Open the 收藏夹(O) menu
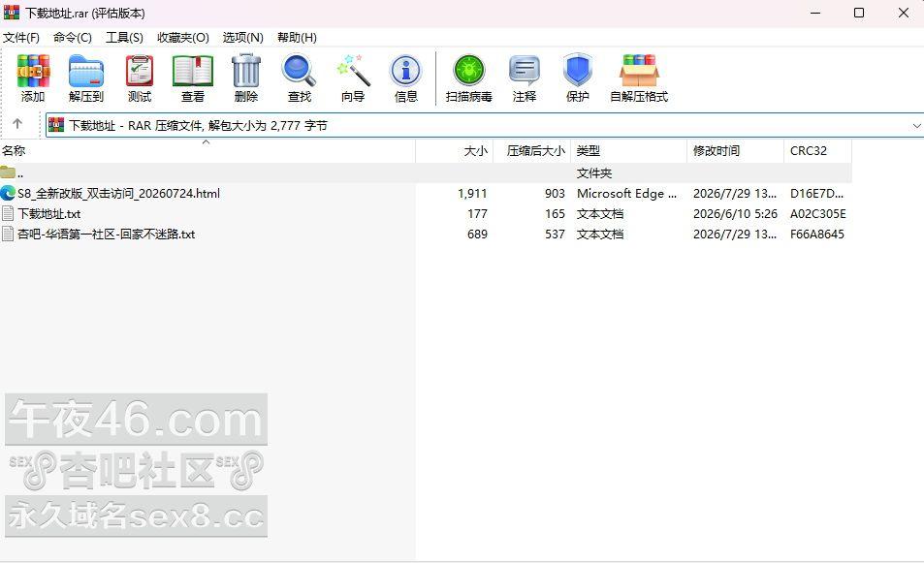924x563 pixels. 182,38
